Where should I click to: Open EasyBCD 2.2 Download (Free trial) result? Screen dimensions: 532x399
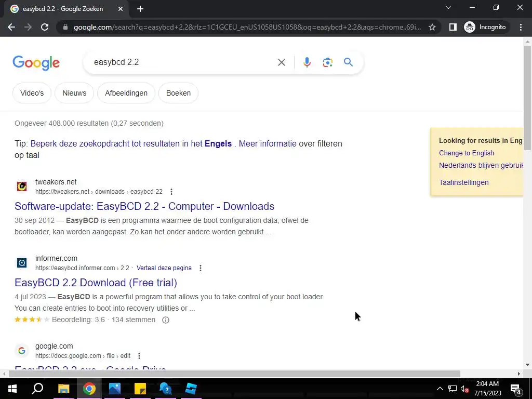(96, 283)
